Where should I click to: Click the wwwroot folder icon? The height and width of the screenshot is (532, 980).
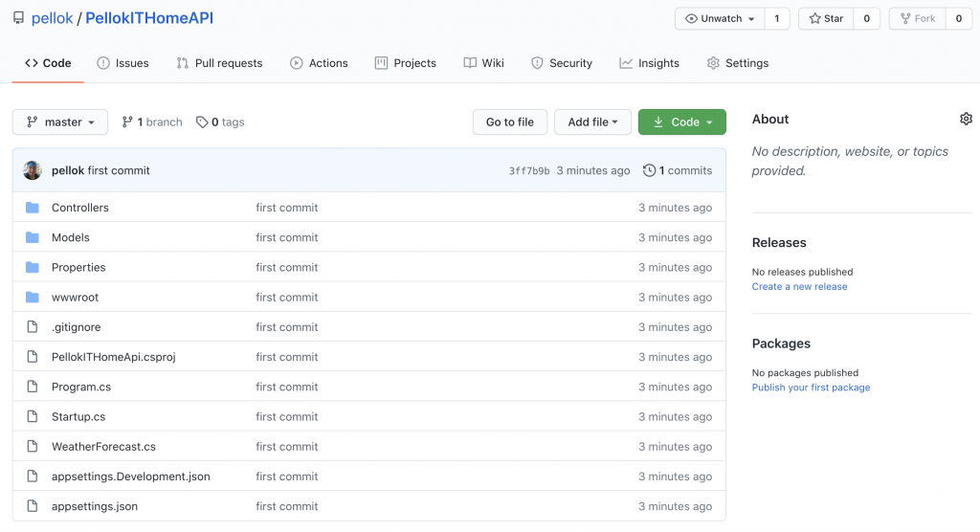pyautogui.click(x=33, y=297)
